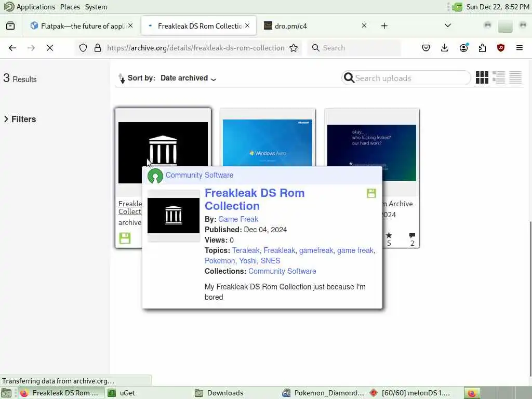
Task: Open the Community Software collections link
Action: tap(282, 271)
